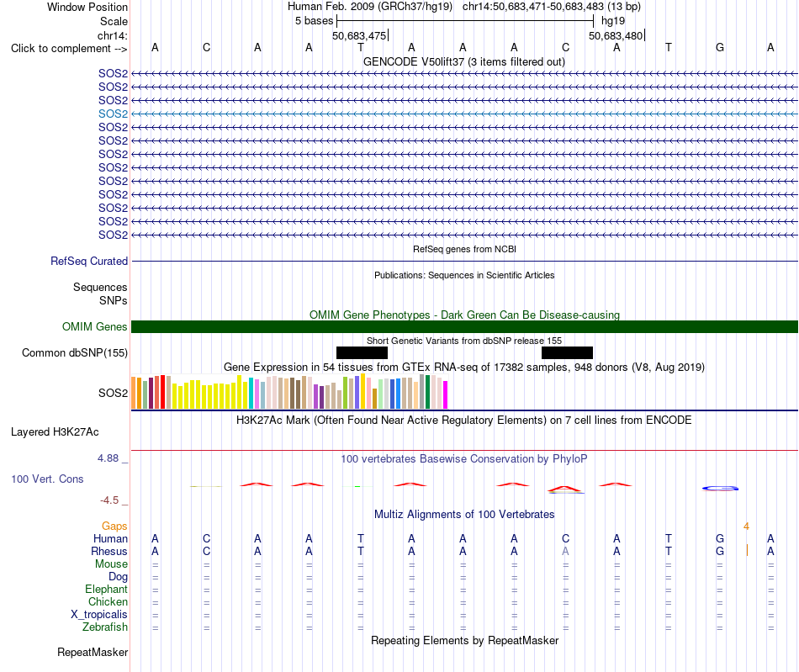The height and width of the screenshot is (672, 799).
Task: Click the orange gap count 4 marker
Action: pyautogui.click(x=747, y=526)
